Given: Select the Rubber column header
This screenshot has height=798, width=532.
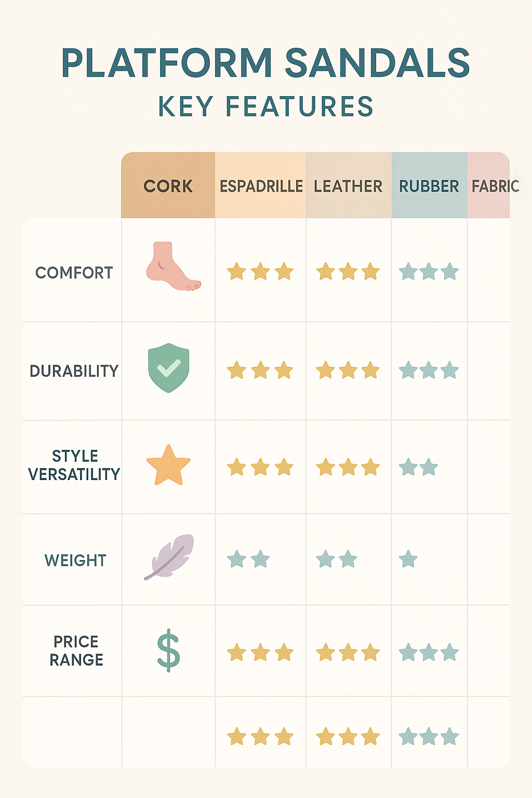Looking at the screenshot, I should (429, 186).
